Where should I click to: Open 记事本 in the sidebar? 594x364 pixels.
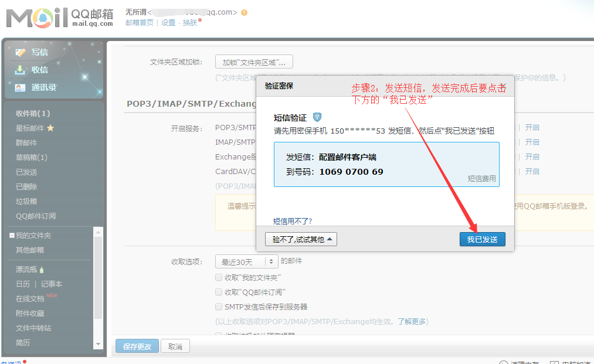52,284
